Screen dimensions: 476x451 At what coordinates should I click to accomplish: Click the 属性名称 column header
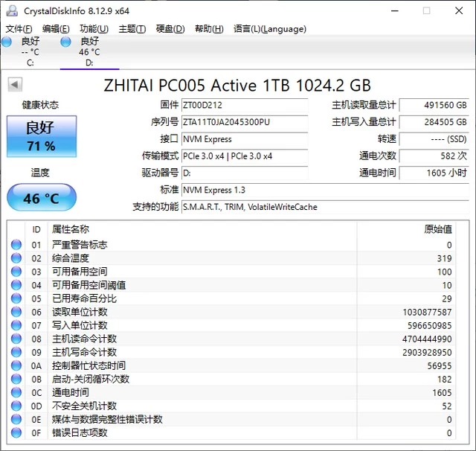[x=70, y=229]
